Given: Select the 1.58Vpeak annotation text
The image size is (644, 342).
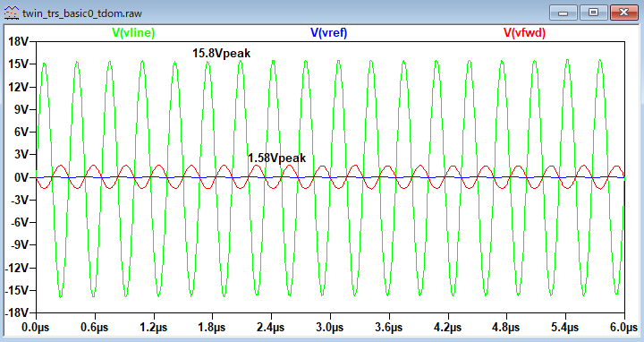Looking at the screenshot, I should click(x=276, y=158).
